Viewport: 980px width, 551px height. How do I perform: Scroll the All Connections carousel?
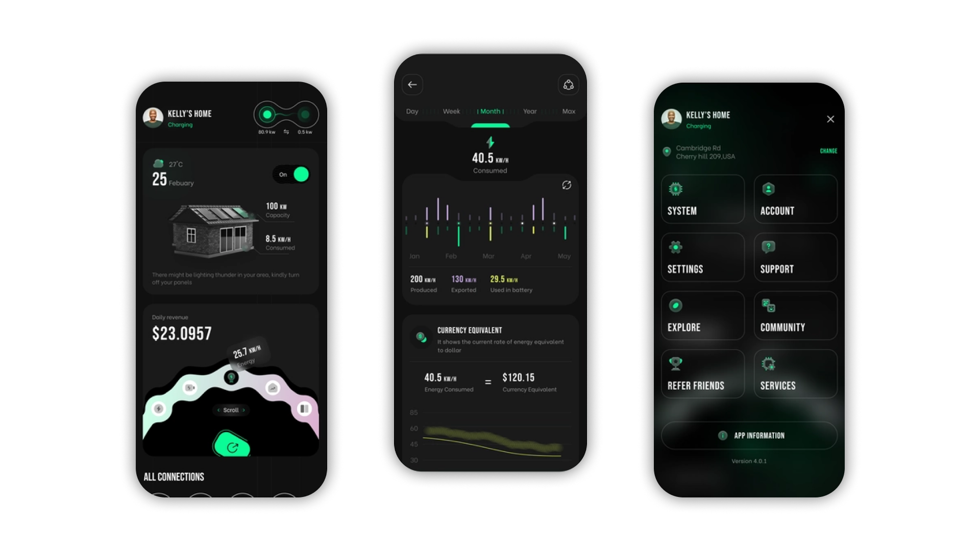coord(231,410)
